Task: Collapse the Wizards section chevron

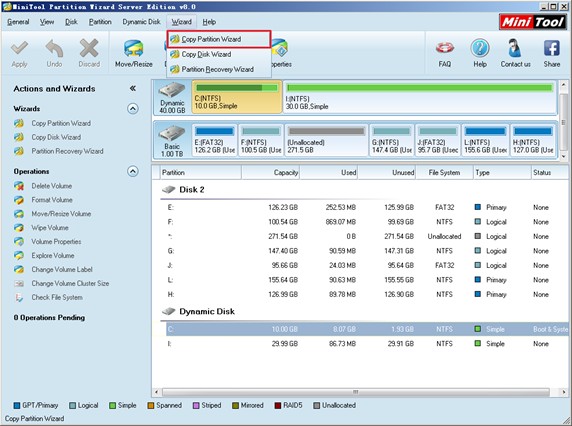Action: pyautogui.click(x=132, y=109)
